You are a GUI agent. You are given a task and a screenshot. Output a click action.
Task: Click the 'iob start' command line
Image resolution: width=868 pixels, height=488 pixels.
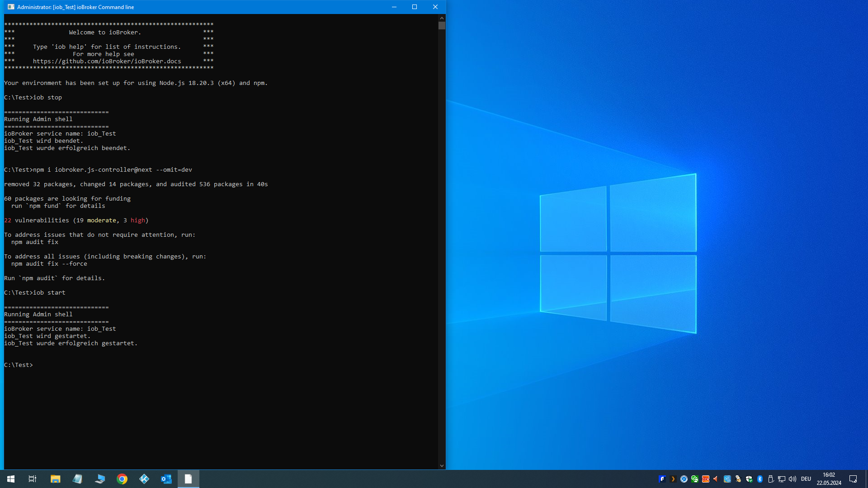click(x=35, y=292)
